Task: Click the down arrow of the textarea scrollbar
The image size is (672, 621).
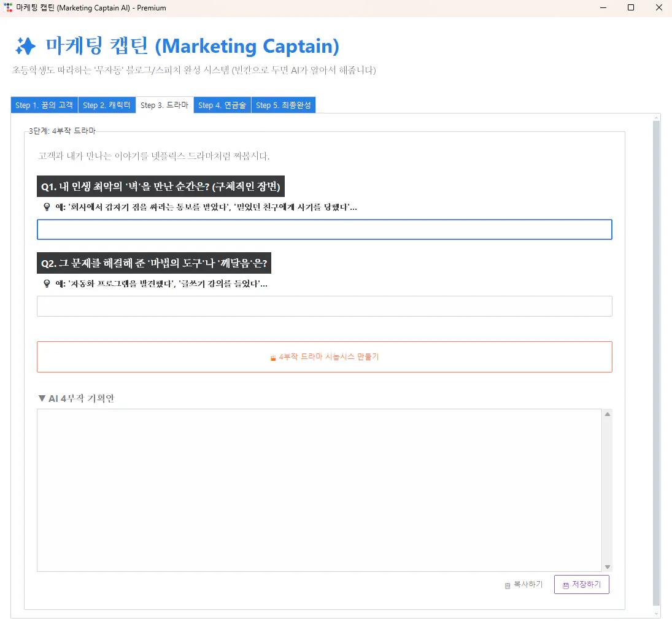Action: click(x=608, y=566)
